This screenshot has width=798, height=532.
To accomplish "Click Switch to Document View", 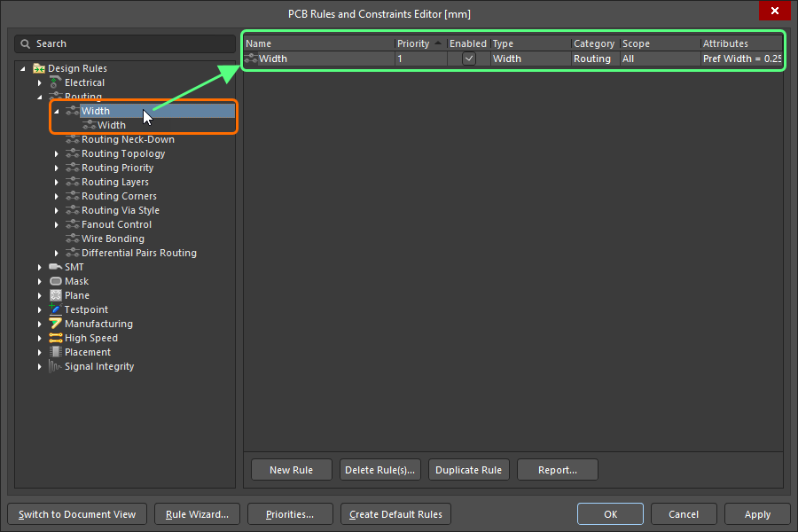I will click(x=77, y=514).
